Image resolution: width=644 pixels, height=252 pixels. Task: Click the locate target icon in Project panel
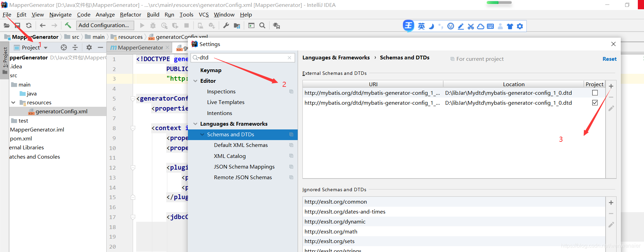point(64,47)
